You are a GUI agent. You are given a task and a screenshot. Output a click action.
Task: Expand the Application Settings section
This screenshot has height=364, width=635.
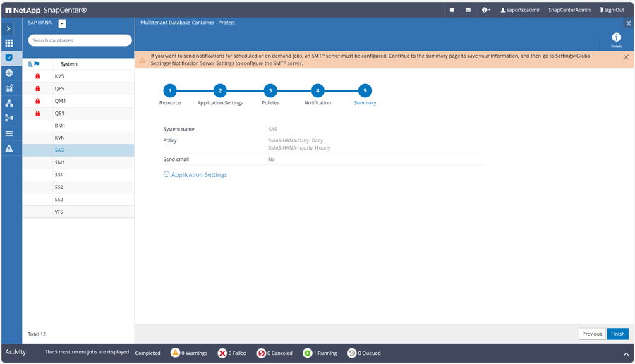(195, 174)
